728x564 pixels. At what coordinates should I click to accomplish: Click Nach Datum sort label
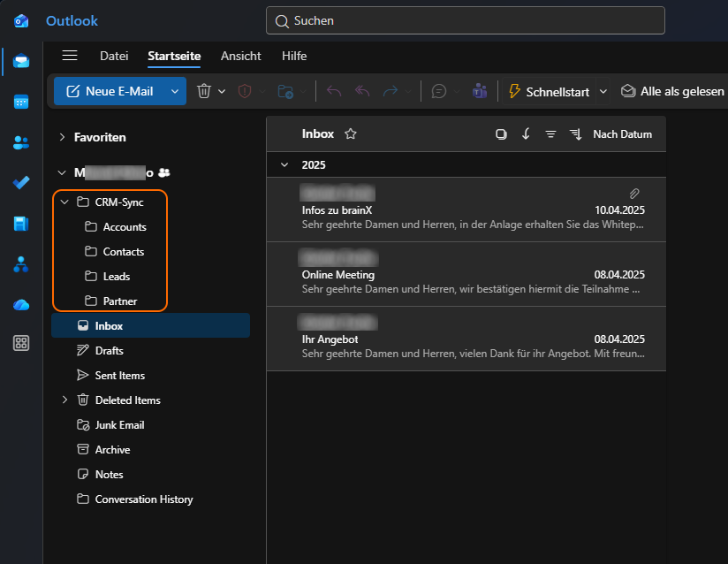tap(622, 134)
